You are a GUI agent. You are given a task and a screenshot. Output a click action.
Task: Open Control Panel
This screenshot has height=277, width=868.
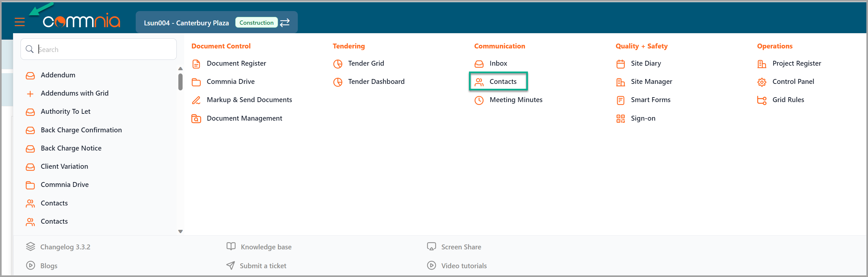[793, 82]
